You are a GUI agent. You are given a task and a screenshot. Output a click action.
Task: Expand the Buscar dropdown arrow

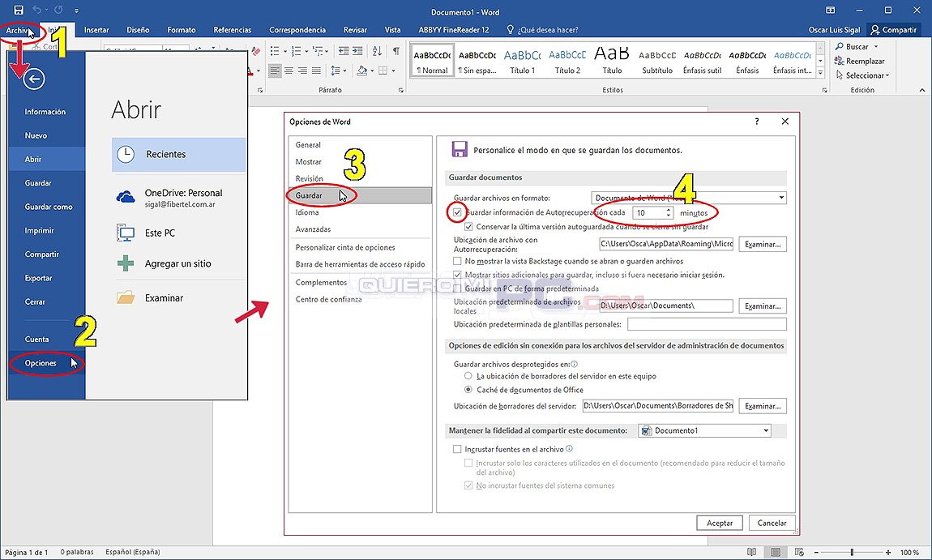tap(875, 46)
